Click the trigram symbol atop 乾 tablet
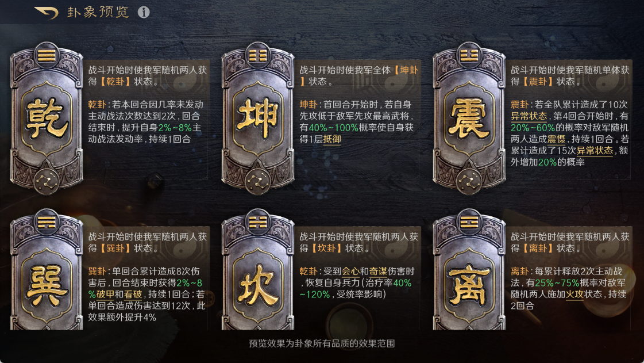This screenshot has width=644, height=363. tap(47, 55)
